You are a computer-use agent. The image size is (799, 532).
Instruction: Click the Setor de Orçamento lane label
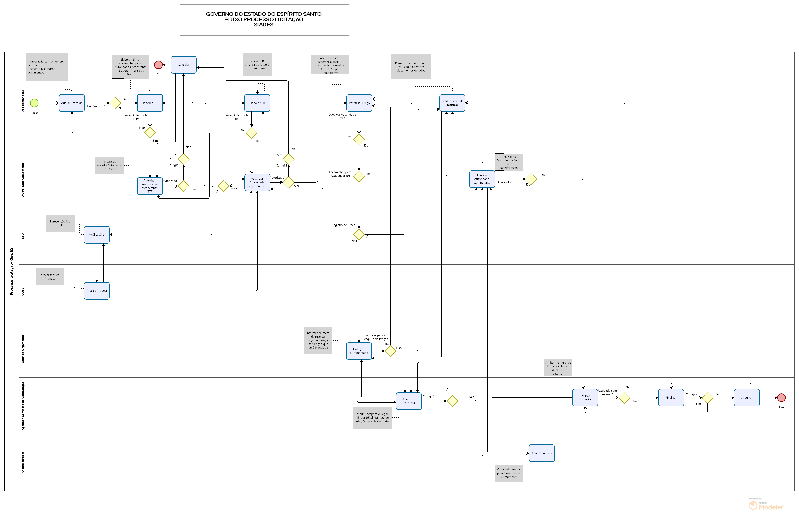click(x=23, y=349)
